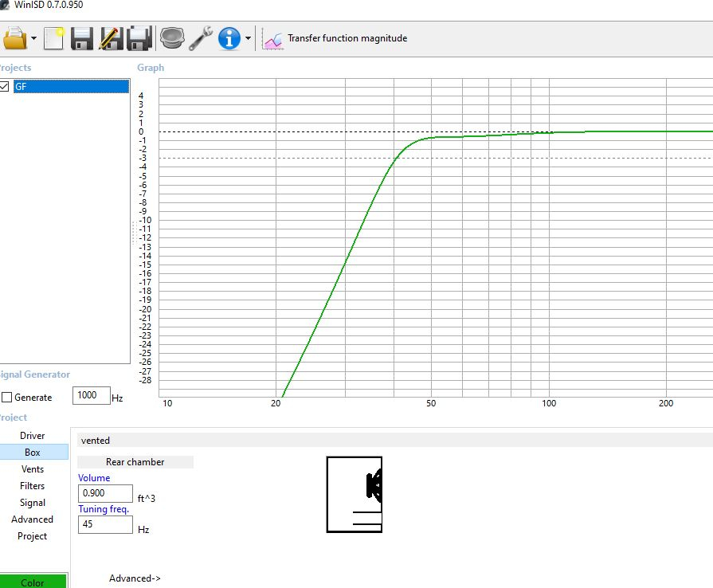Click the open project folder icon
Viewport: 713px width, 588px height.
(14, 37)
